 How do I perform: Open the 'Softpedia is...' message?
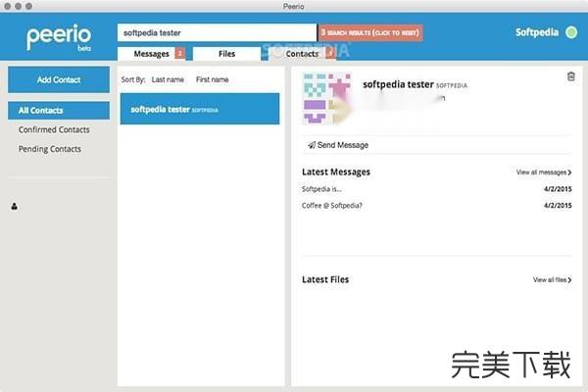click(x=321, y=189)
